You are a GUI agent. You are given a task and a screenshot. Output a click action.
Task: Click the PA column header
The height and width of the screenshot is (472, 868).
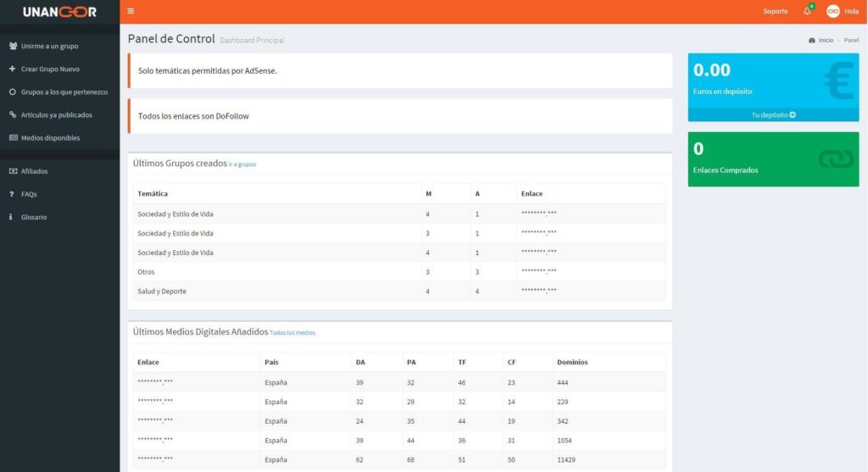click(411, 362)
